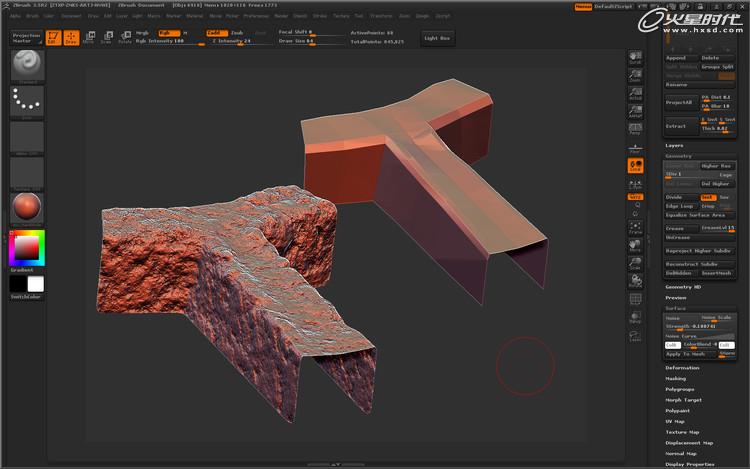Click the Divide geometry button
Viewport: 750px width, 469px height.
[682, 197]
